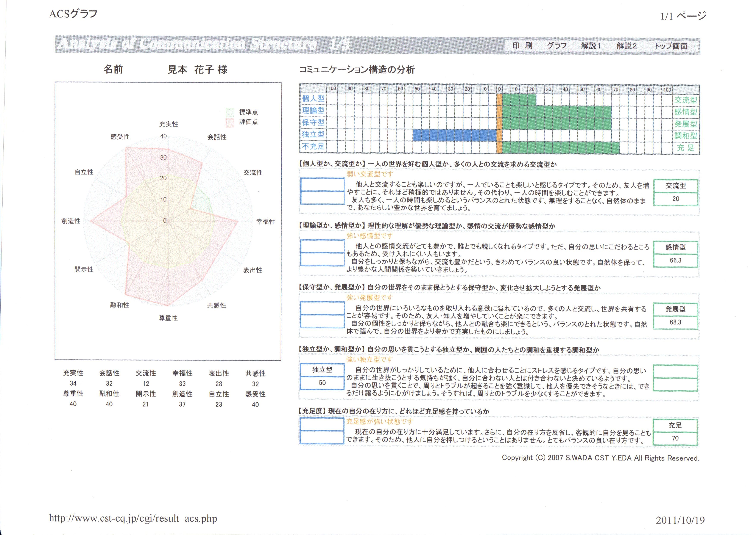Click the 充実性 radar axis label

pyautogui.click(x=168, y=124)
